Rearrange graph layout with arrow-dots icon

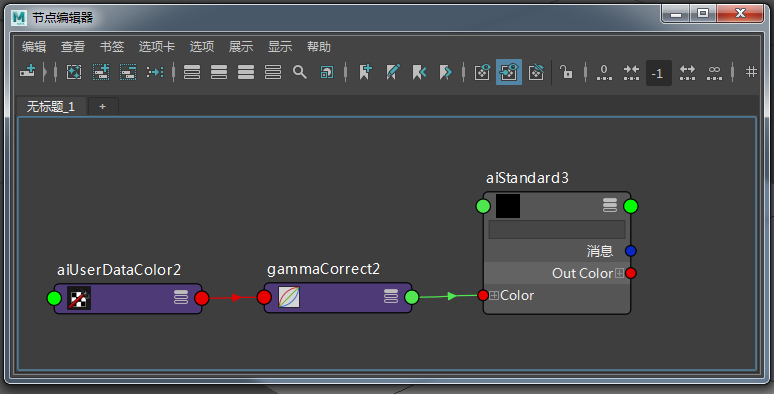(x=155, y=72)
